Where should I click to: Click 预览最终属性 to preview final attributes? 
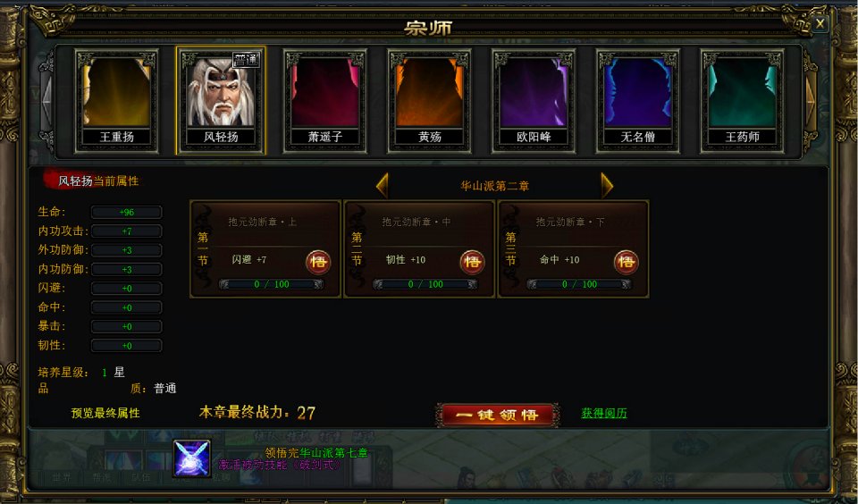click(105, 413)
